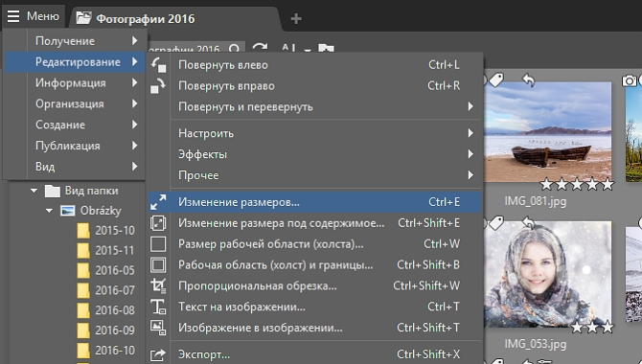642x364 pixels.
Task: Add a new tab with plus icon
Action: 296,19
